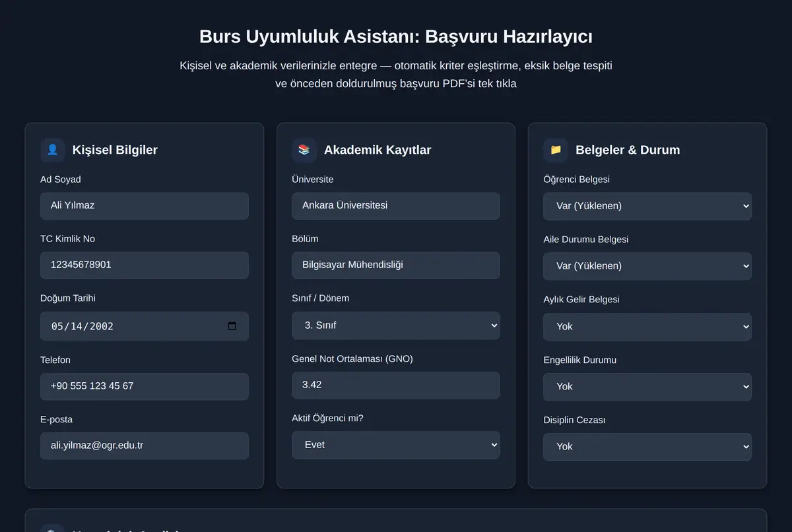
Task: Click the Öğrenci Belgesi label
Action: tap(577, 180)
